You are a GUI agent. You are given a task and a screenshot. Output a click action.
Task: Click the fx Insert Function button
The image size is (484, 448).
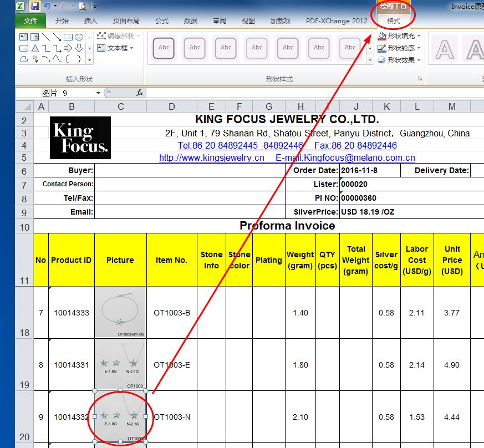pos(140,93)
